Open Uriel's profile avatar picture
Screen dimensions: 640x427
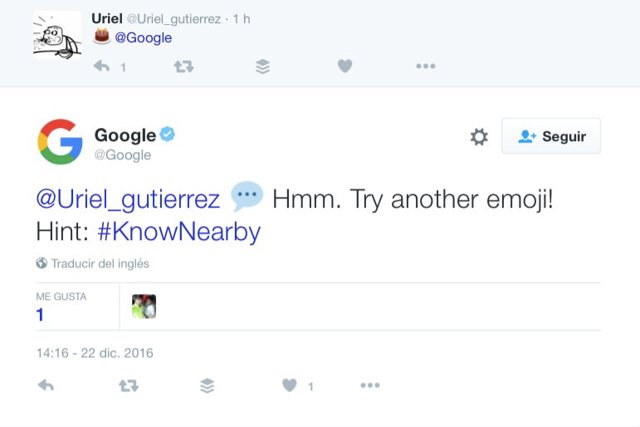(57, 35)
